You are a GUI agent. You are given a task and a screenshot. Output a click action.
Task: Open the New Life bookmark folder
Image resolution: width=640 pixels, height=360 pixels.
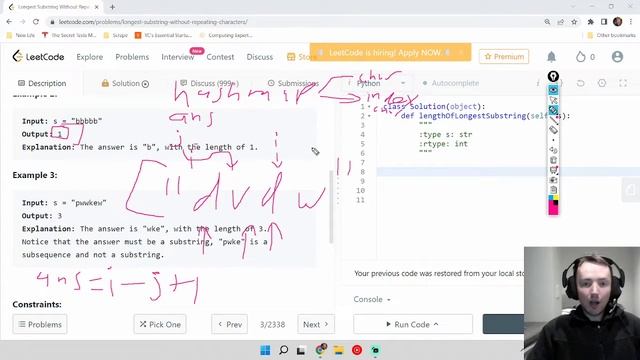pyautogui.click(x=21, y=35)
